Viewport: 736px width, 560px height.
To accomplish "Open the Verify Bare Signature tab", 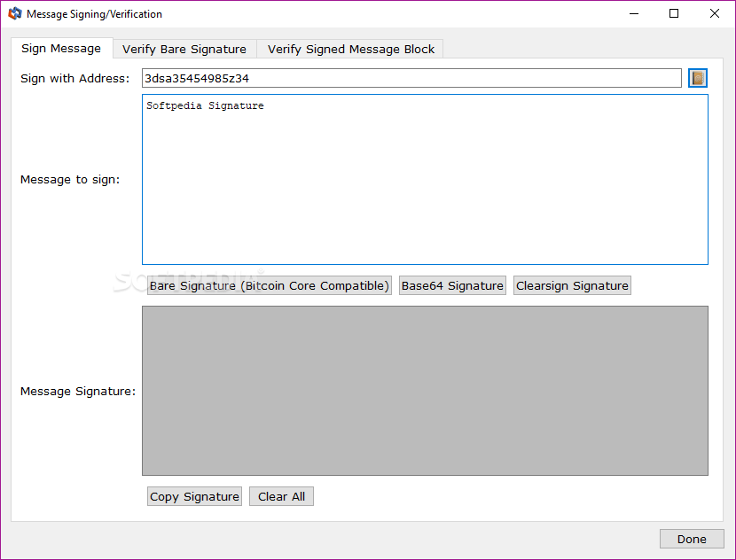I will point(184,49).
